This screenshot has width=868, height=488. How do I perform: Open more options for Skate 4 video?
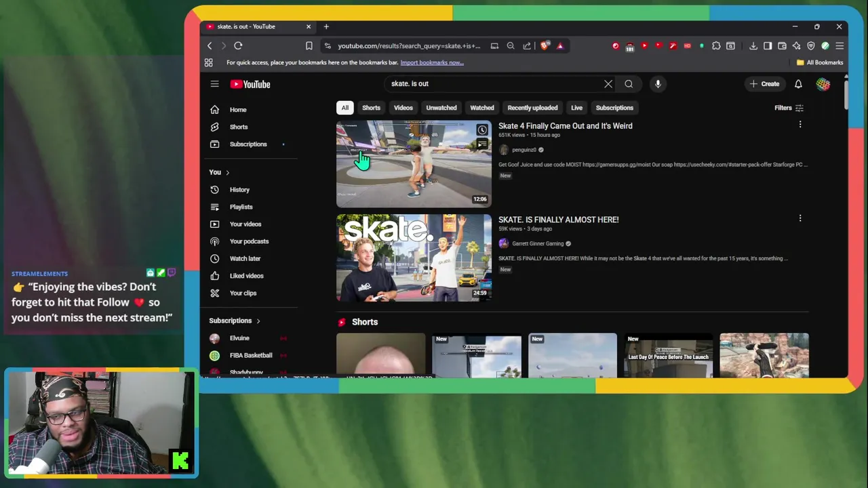click(800, 125)
